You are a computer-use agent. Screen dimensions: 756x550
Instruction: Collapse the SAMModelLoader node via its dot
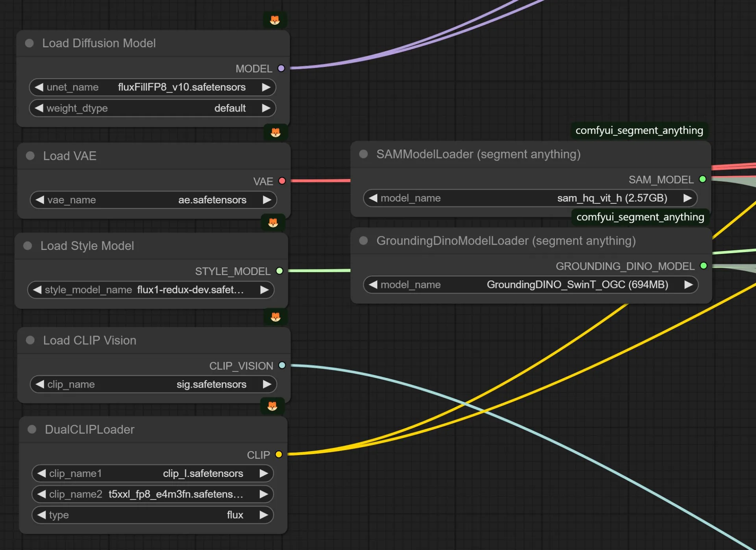pos(363,154)
